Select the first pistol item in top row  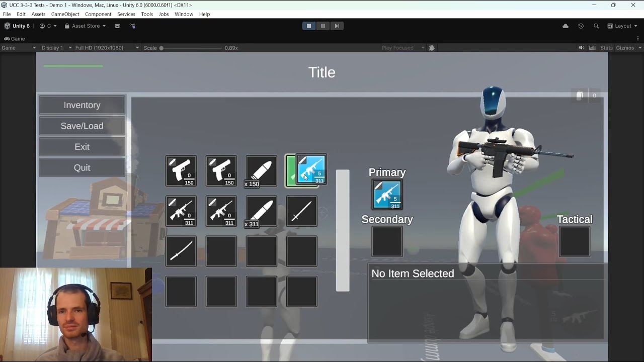181,171
